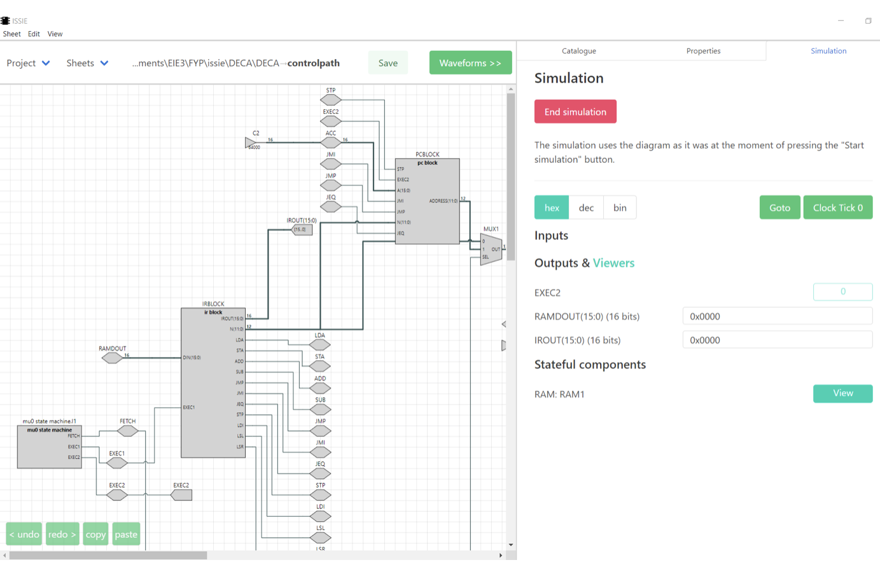Select the RAMDOUT input symbol

[x=112, y=358]
